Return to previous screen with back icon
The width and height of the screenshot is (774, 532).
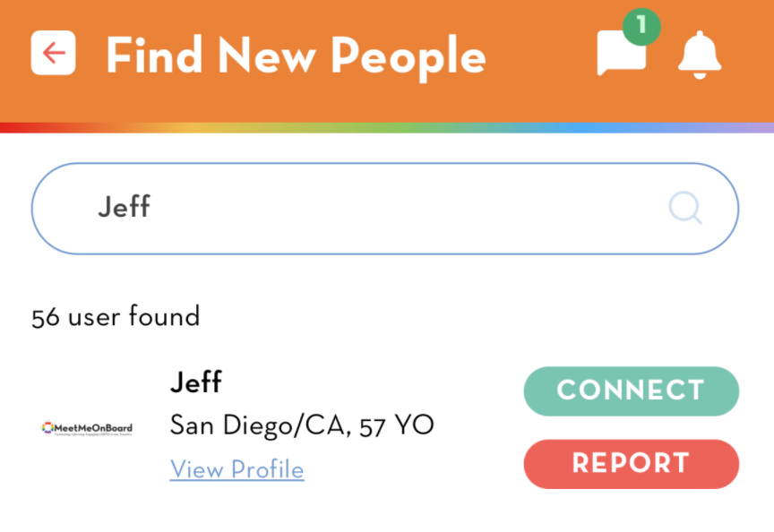(54, 53)
